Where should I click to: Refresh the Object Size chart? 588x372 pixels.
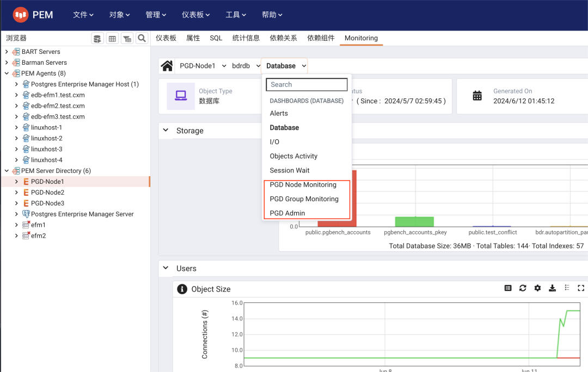tap(523, 288)
